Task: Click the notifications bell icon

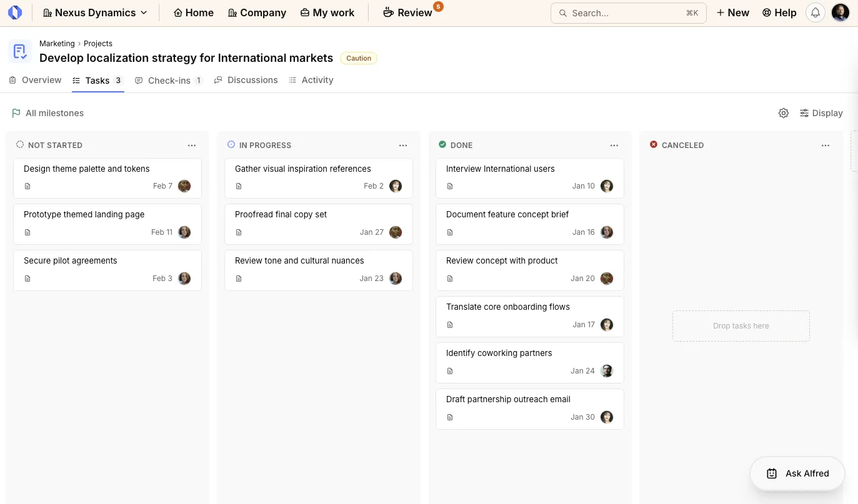Action: (815, 12)
